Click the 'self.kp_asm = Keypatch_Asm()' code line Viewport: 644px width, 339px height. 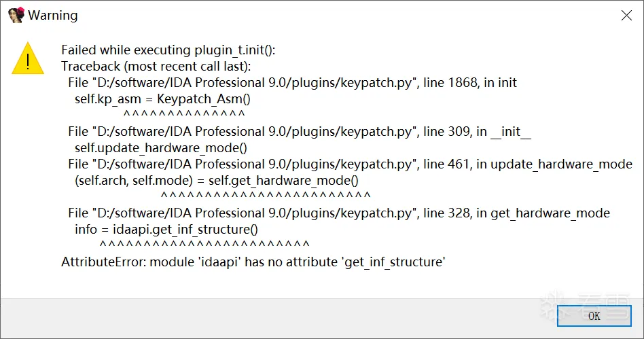pos(162,99)
